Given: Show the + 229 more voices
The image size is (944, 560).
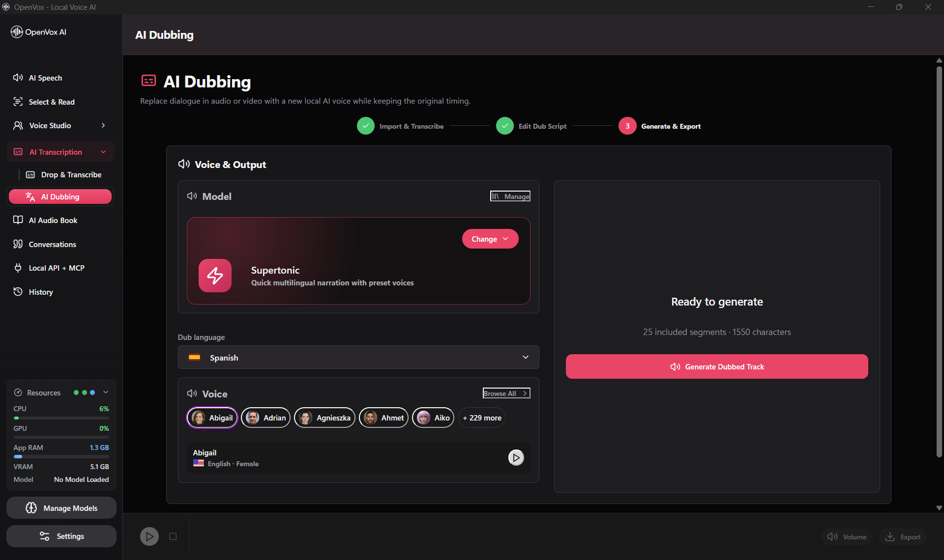Looking at the screenshot, I should click(482, 418).
